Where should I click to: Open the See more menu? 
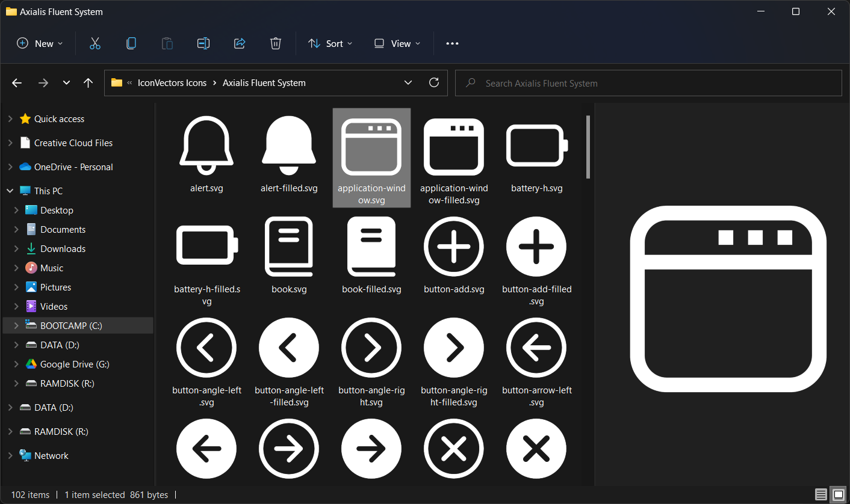point(452,43)
